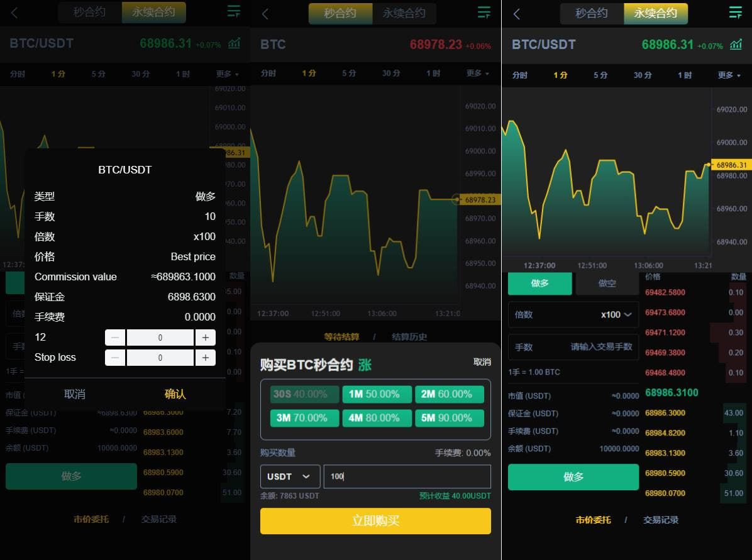Open the USDT currency dropdown
The image size is (752, 560).
(x=290, y=476)
